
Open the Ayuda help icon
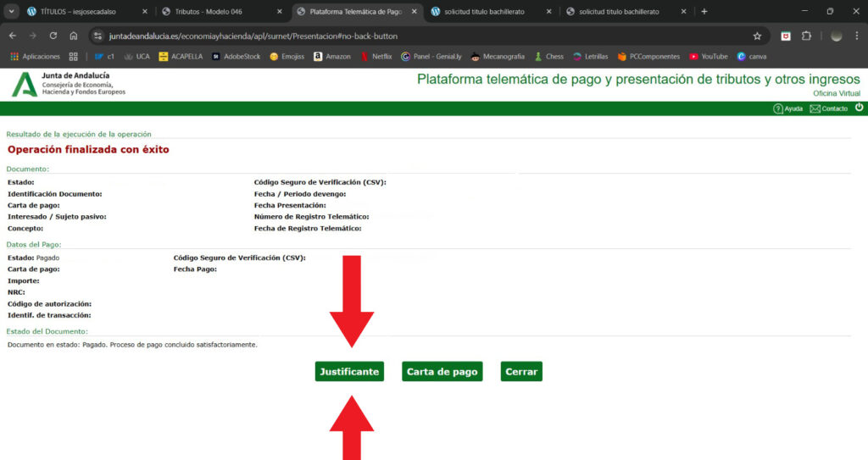(x=787, y=108)
